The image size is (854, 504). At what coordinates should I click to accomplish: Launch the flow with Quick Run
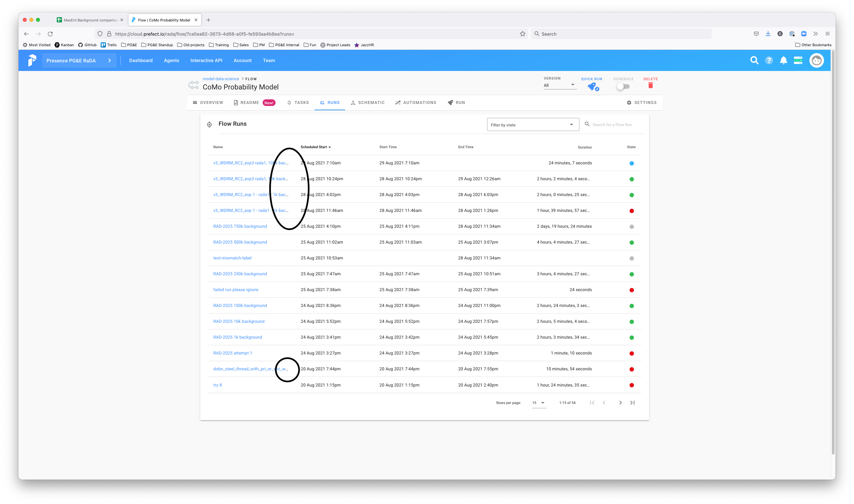point(592,86)
